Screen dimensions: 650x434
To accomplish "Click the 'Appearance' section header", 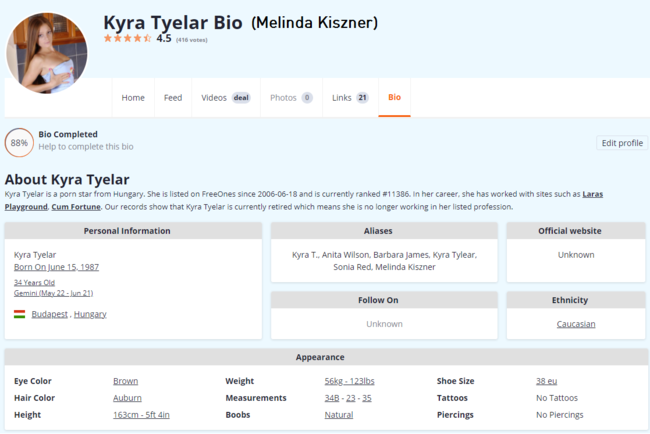I will (326, 357).
